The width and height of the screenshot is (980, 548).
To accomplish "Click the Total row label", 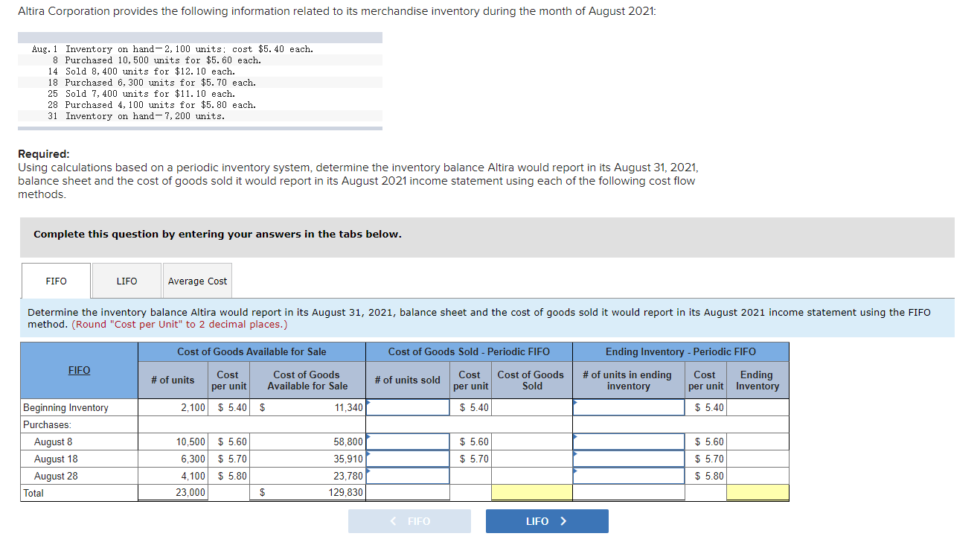I will tap(33, 493).
